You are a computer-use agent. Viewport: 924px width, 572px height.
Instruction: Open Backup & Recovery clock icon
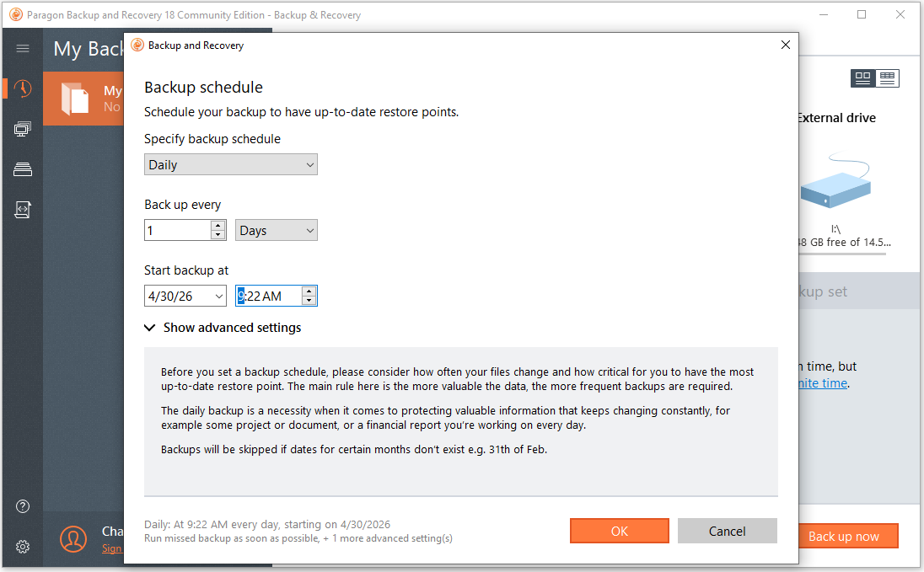pyautogui.click(x=23, y=89)
